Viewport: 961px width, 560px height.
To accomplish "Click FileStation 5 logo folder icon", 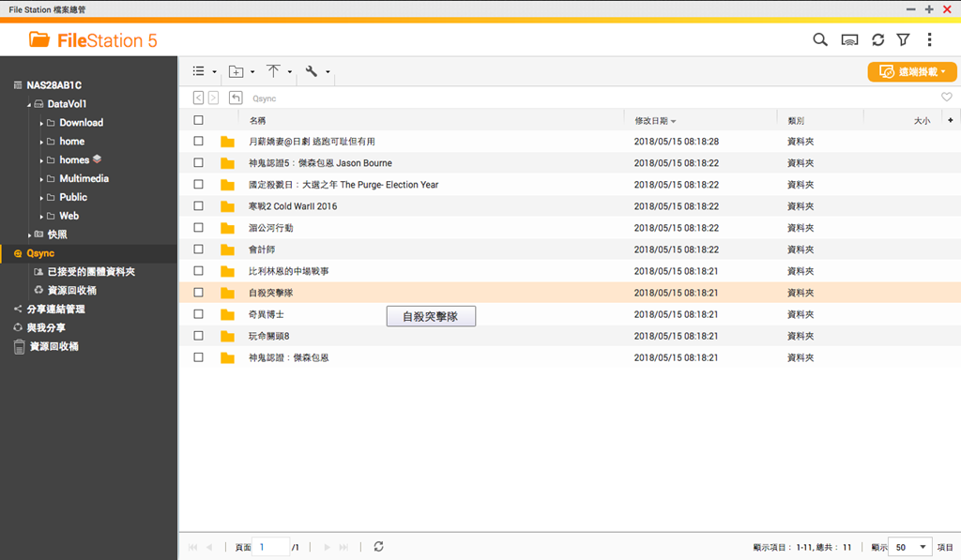I will [x=39, y=39].
